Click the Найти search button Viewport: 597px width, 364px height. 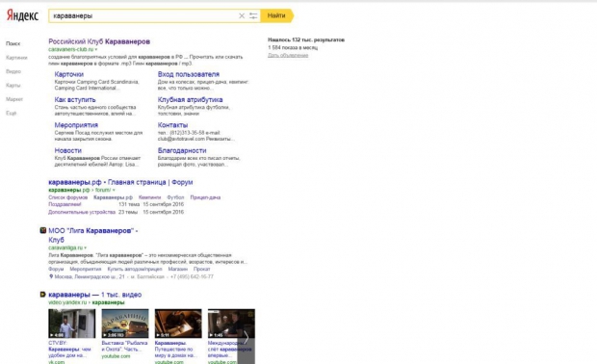[x=276, y=15]
